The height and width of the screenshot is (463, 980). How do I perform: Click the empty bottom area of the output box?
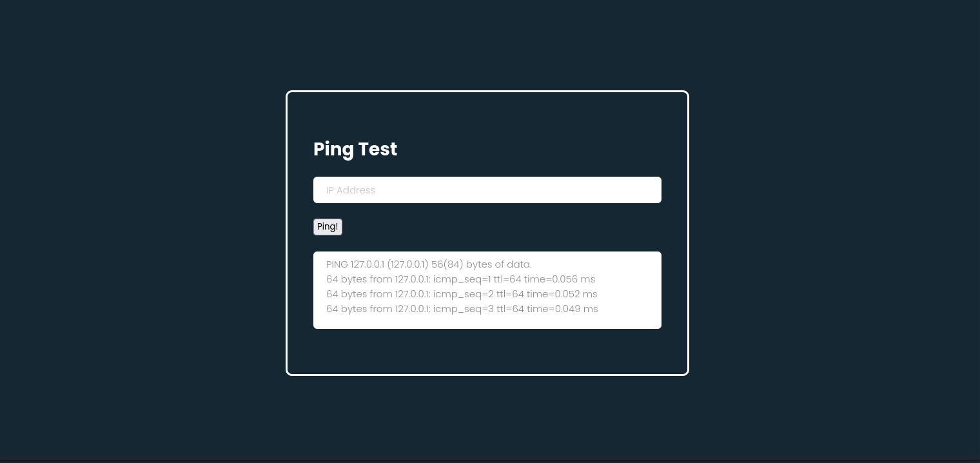[487, 322]
